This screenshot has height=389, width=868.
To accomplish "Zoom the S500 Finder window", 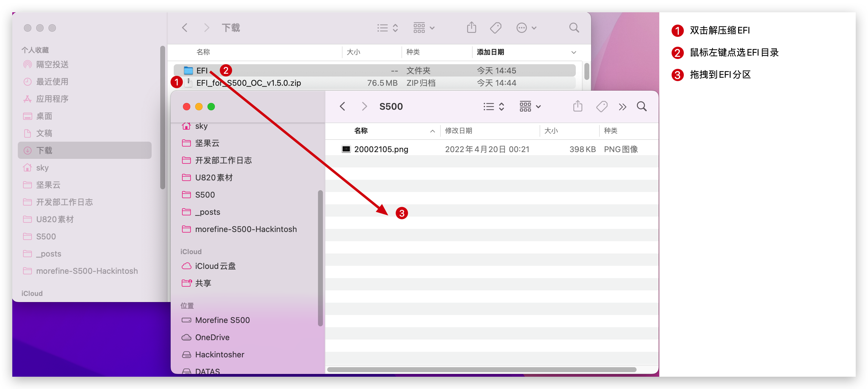I will click(x=211, y=107).
